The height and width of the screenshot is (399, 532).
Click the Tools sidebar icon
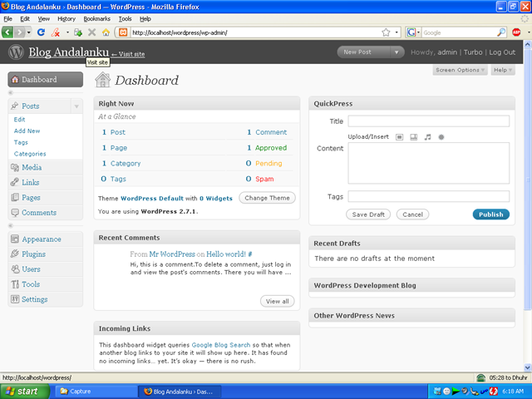pos(15,284)
